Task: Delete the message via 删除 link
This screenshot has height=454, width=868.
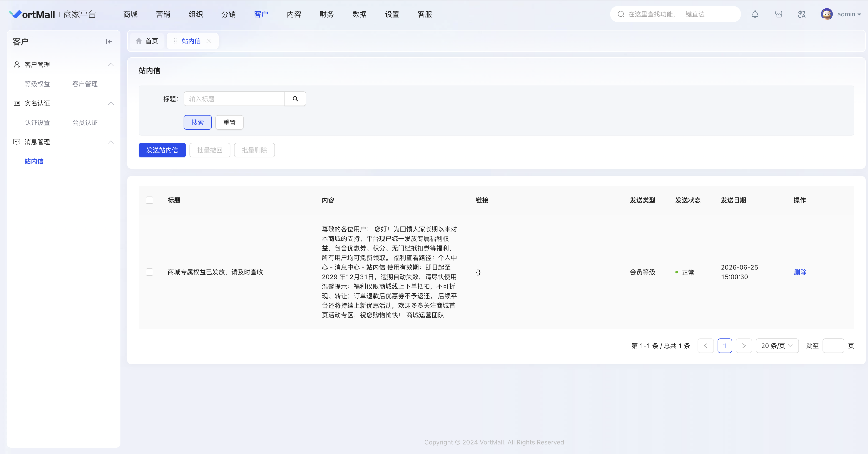Action: (800, 272)
